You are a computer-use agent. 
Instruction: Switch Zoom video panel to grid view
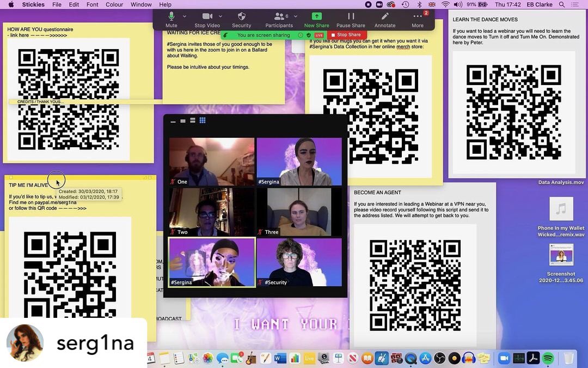click(203, 120)
